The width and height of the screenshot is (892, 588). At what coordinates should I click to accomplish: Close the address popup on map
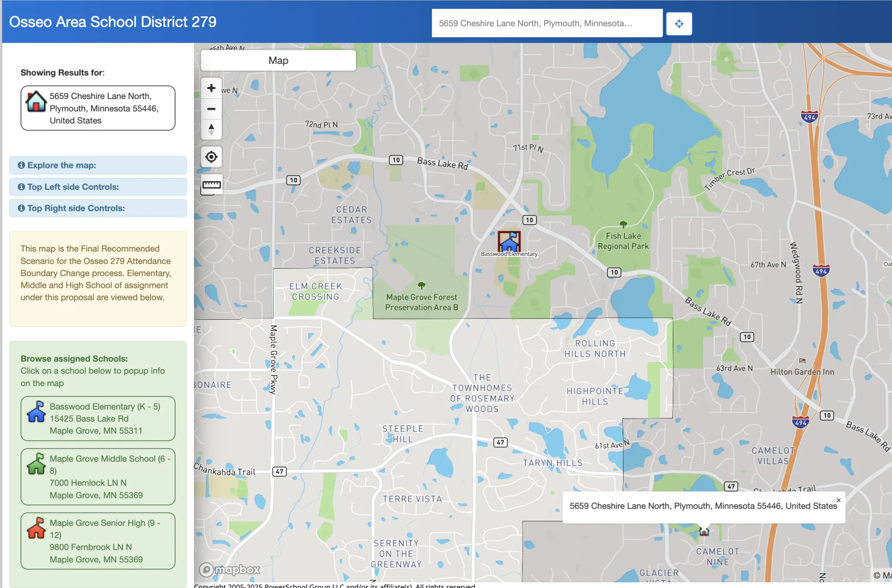(838, 500)
